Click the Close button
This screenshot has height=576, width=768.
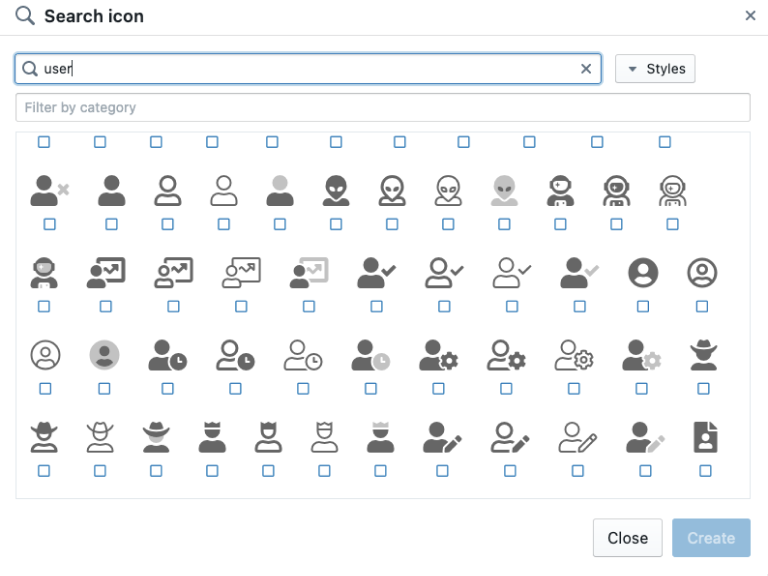pos(627,538)
